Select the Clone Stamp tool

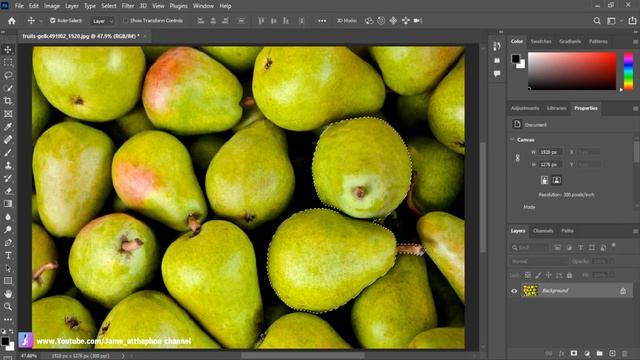coord(8,165)
